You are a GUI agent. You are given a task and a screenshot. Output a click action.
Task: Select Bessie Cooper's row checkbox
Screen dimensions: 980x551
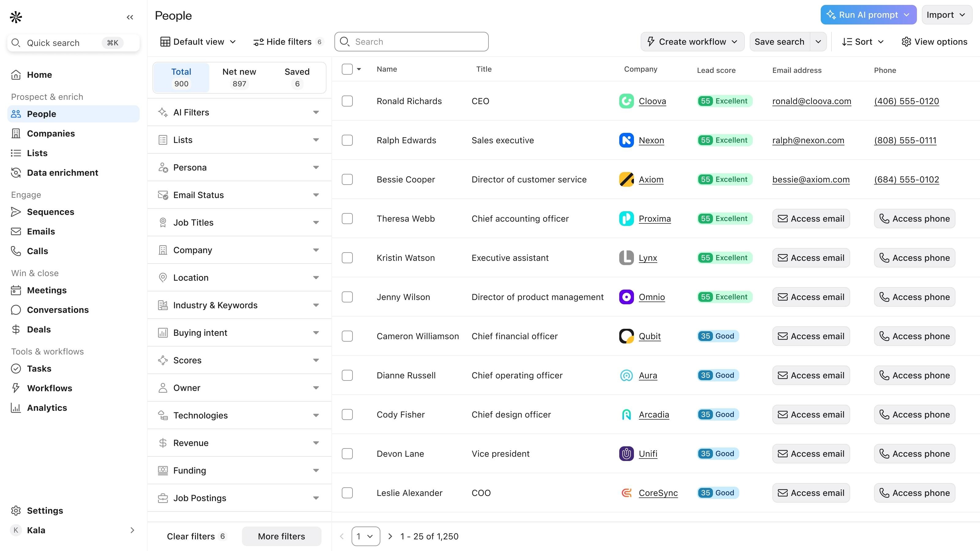347,179
